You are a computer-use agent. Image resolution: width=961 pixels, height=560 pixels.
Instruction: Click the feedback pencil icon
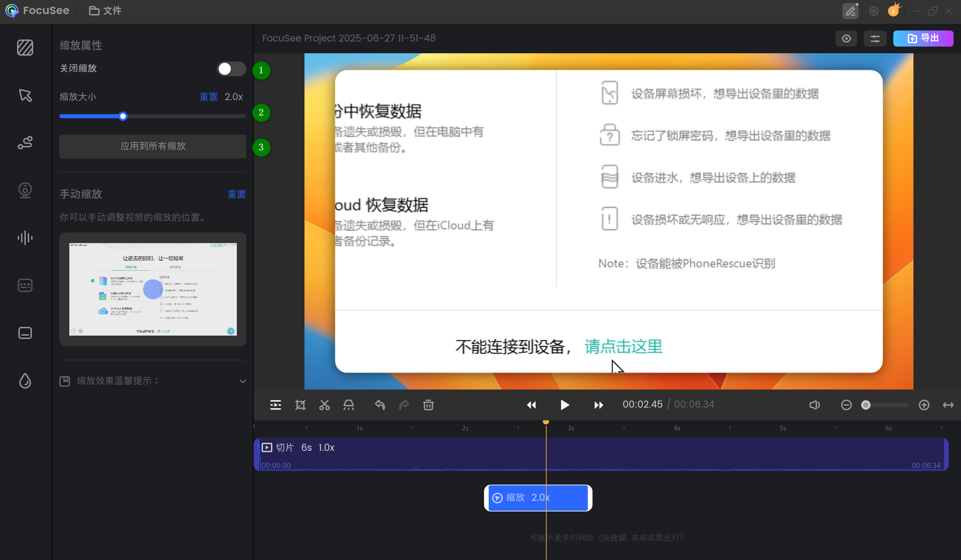[x=850, y=11]
